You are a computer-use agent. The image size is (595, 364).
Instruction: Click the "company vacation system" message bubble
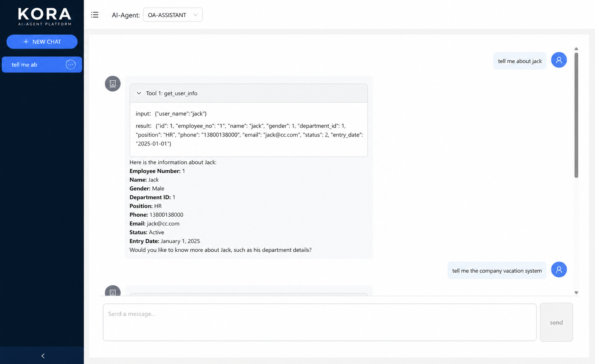497,271
